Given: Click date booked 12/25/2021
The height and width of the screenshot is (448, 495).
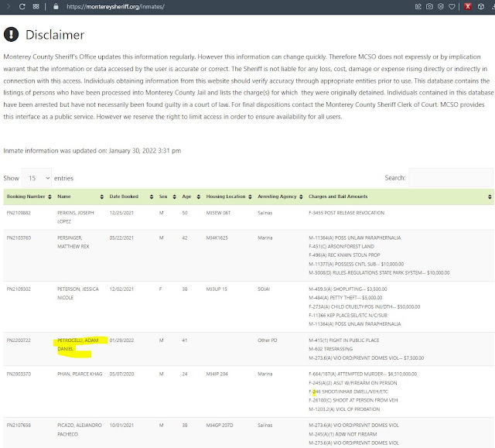Looking at the screenshot, I should pos(121,213).
